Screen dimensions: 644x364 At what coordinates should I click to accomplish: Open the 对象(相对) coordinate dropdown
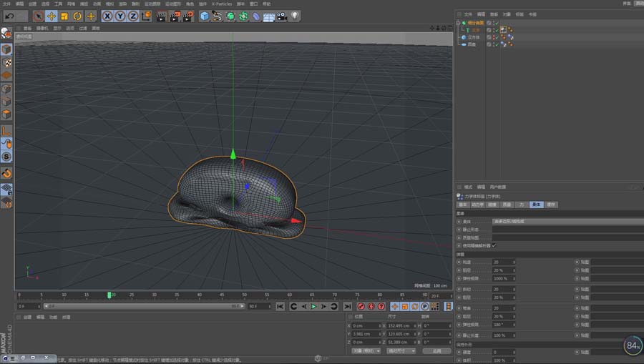click(x=366, y=351)
